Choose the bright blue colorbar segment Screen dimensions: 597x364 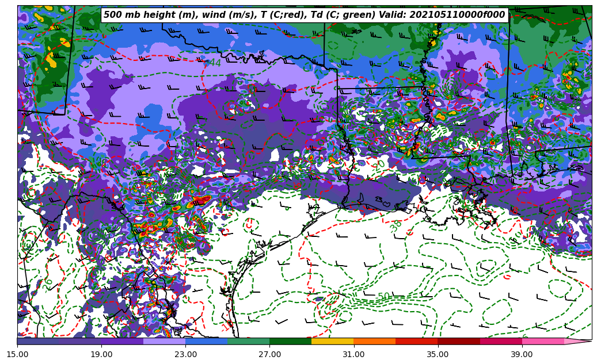[206, 341]
